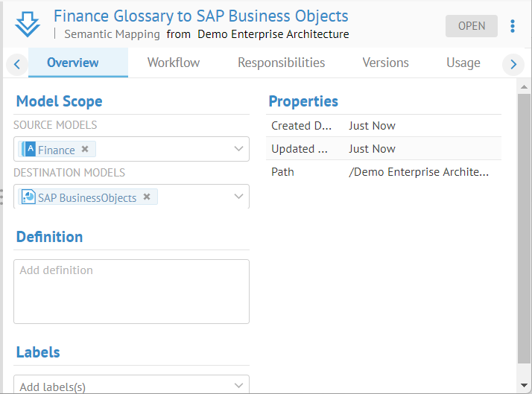Screen dimensions: 532x394
Task: Remove Finance from source models
Action: [85, 149]
